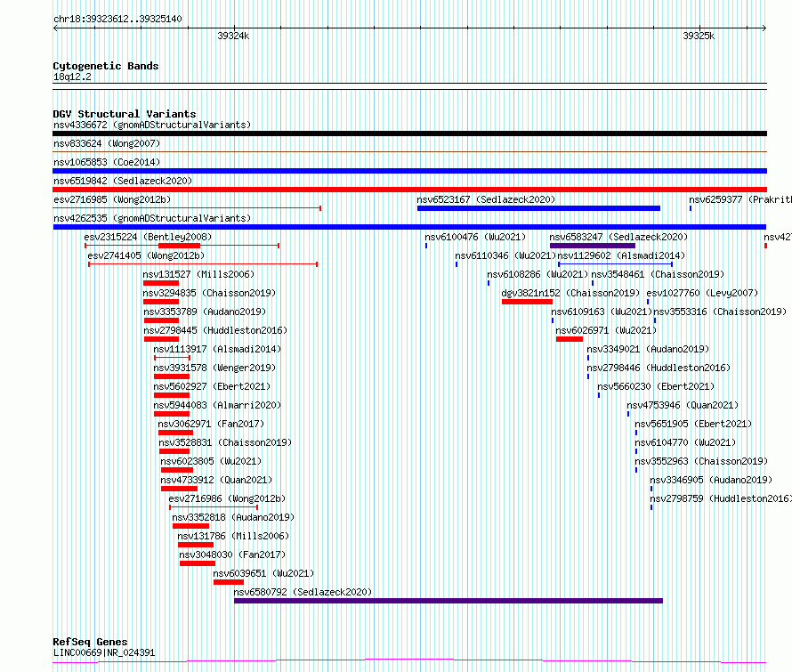Select nsv2798759 (Huddleston2016) variant label

tap(721, 498)
